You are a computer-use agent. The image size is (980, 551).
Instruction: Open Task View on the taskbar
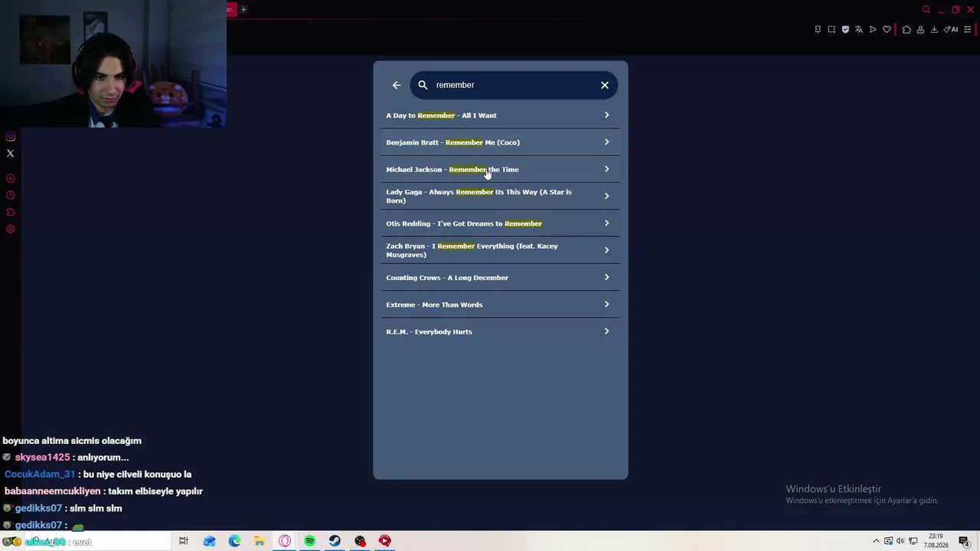(x=184, y=541)
